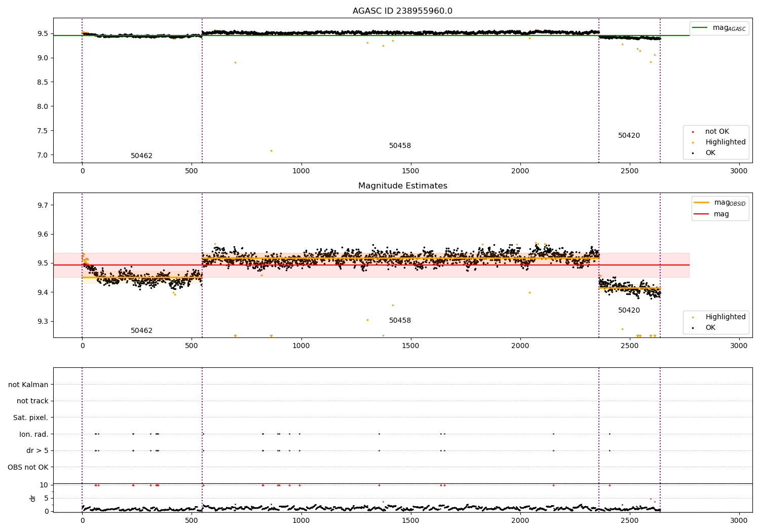Screen dimensions: 760x532
Task: Select red 'mag' entry in middle legend
Action: click(x=711, y=214)
